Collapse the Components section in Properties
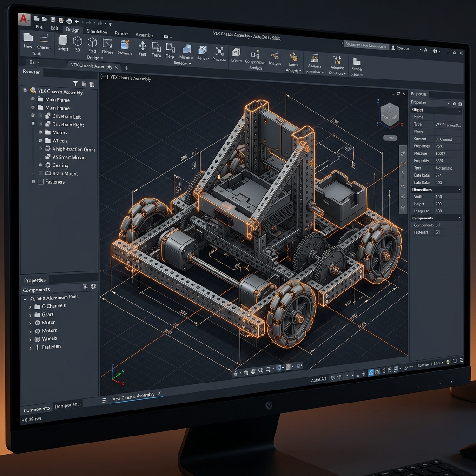 459,218
